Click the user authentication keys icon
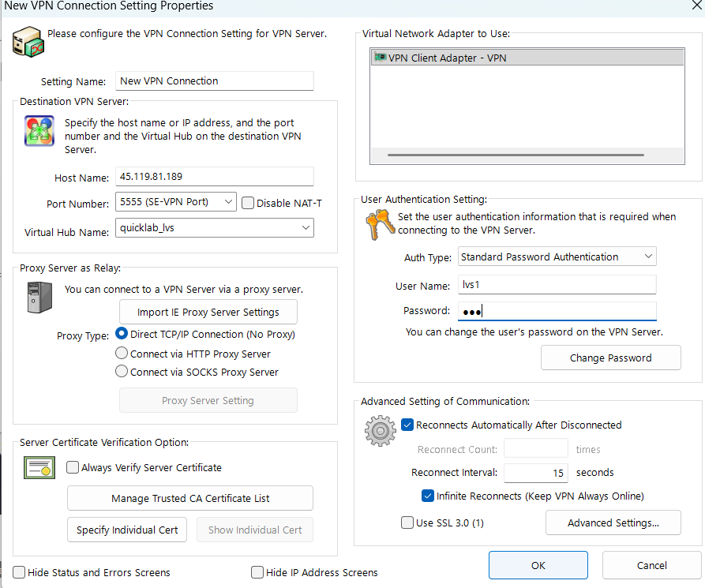 379,224
